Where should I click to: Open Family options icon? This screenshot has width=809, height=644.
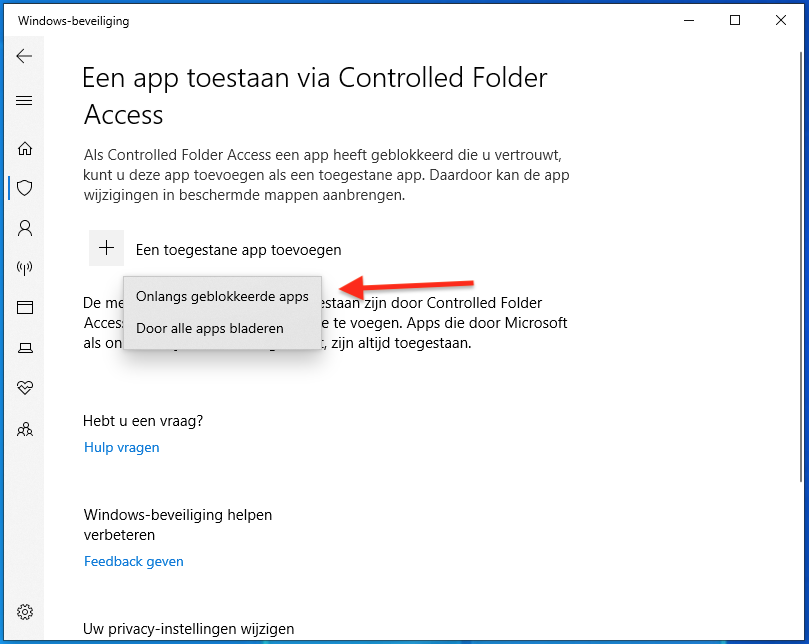tap(25, 429)
